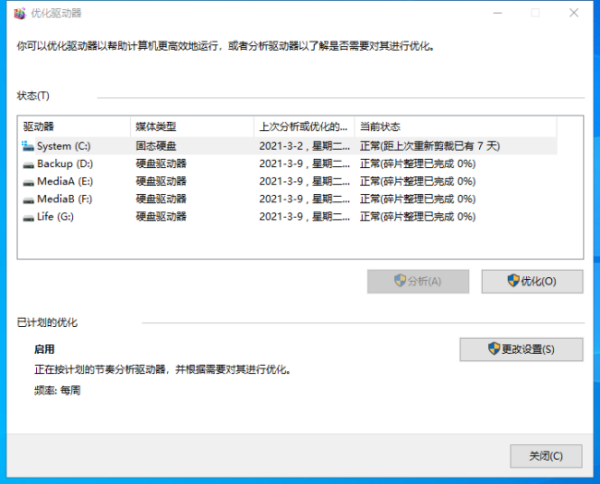Click the System (C:) drive icon
Image resolution: width=600 pixels, height=484 pixels.
tap(28, 146)
